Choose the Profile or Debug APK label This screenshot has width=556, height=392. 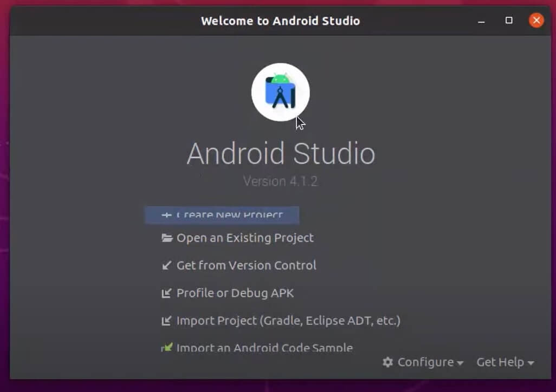tap(235, 293)
